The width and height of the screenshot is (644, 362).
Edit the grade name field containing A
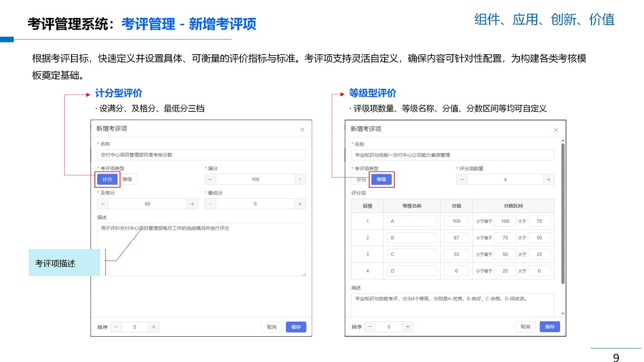[x=411, y=221]
